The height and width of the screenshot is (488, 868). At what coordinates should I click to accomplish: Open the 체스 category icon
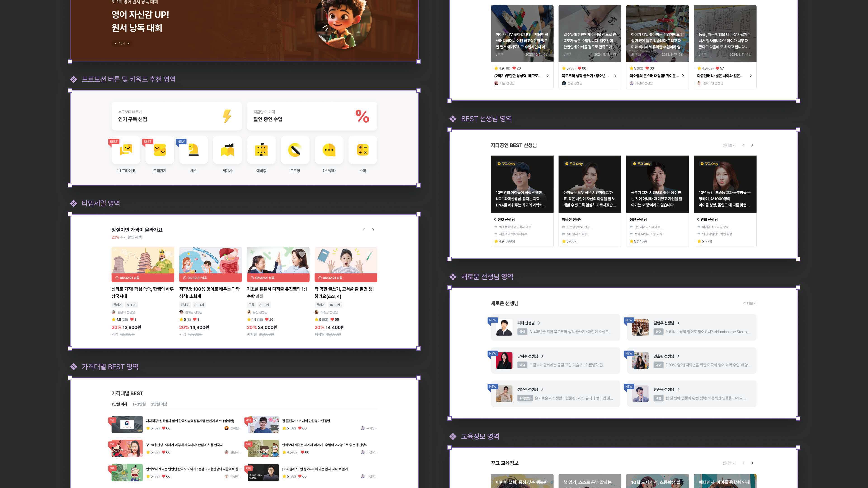point(193,150)
